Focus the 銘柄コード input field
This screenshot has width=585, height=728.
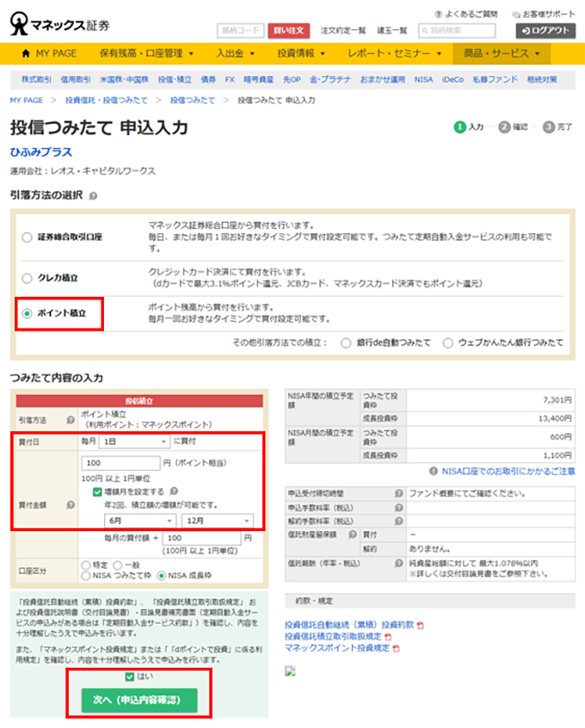click(x=241, y=31)
